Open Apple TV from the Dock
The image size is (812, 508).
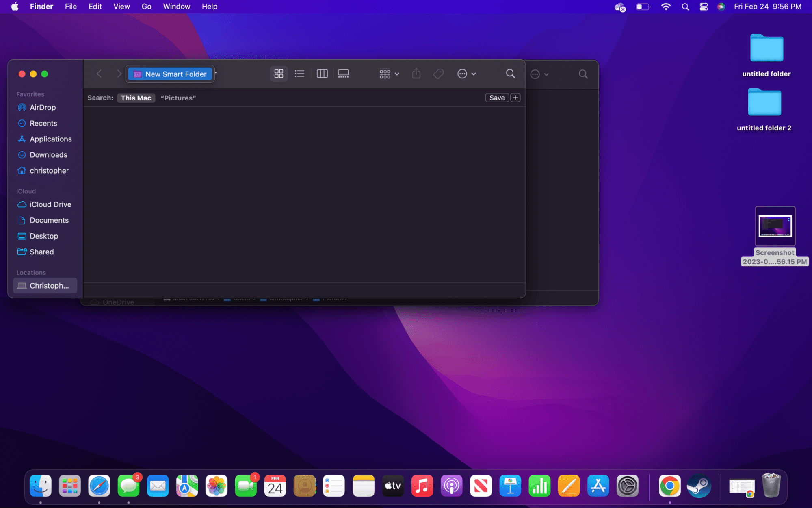point(393,486)
